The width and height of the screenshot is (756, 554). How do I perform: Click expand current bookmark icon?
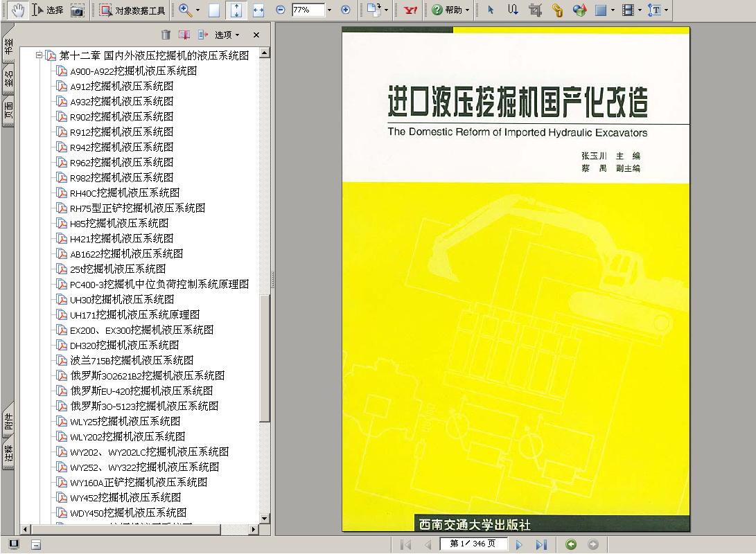[x=203, y=35]
